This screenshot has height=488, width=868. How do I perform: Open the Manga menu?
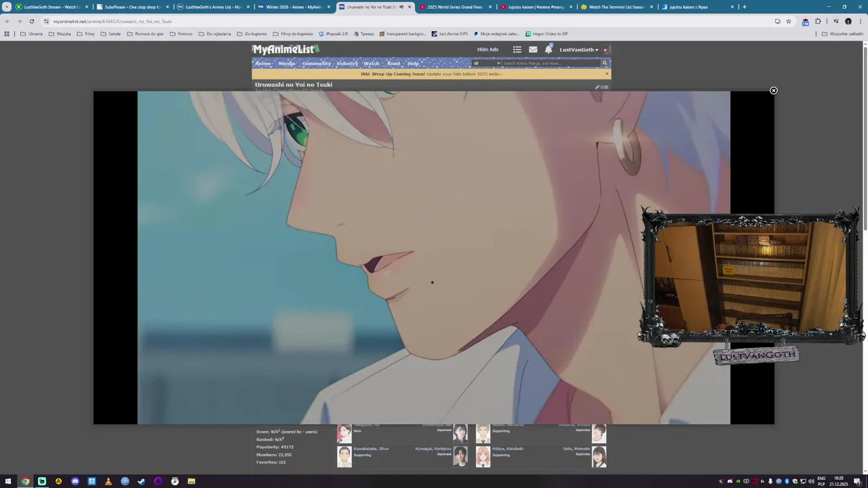[x=286, y=63]
